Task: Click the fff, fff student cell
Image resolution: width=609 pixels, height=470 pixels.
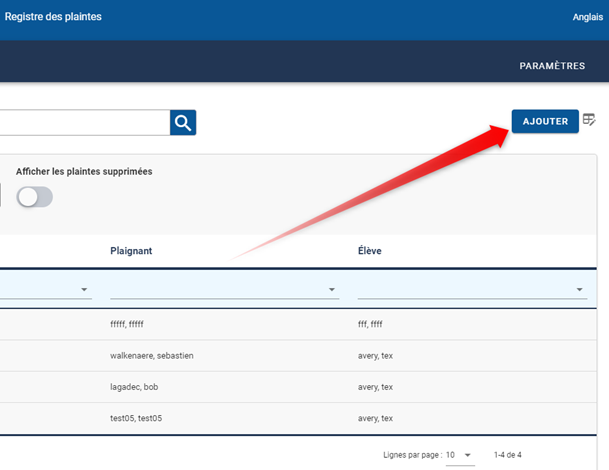Action: pos(371,325)
